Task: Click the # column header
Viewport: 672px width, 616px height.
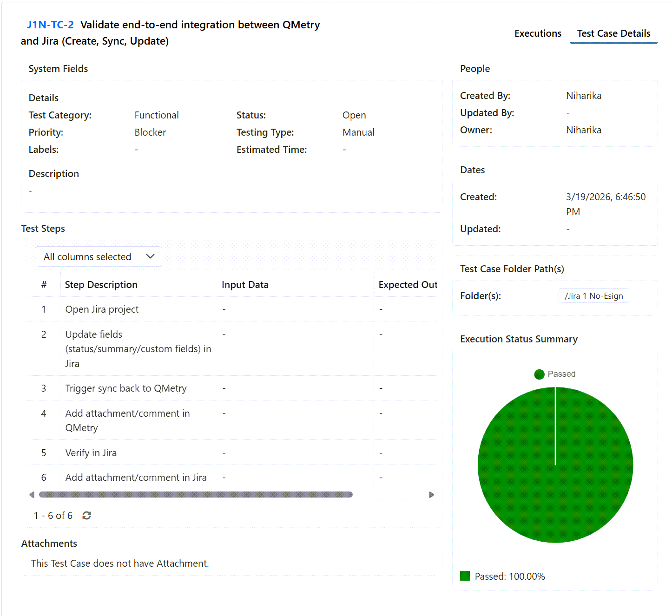Action: 44,285
